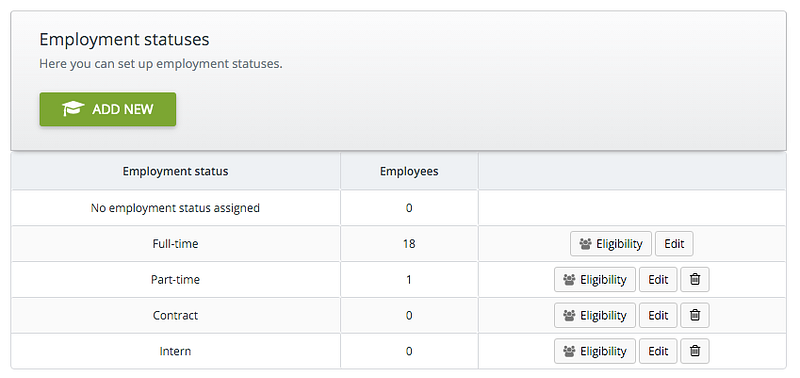This screenshot has width=800, height=378.
Task: Select the 'Employees' column header
Action: [409, 171]
